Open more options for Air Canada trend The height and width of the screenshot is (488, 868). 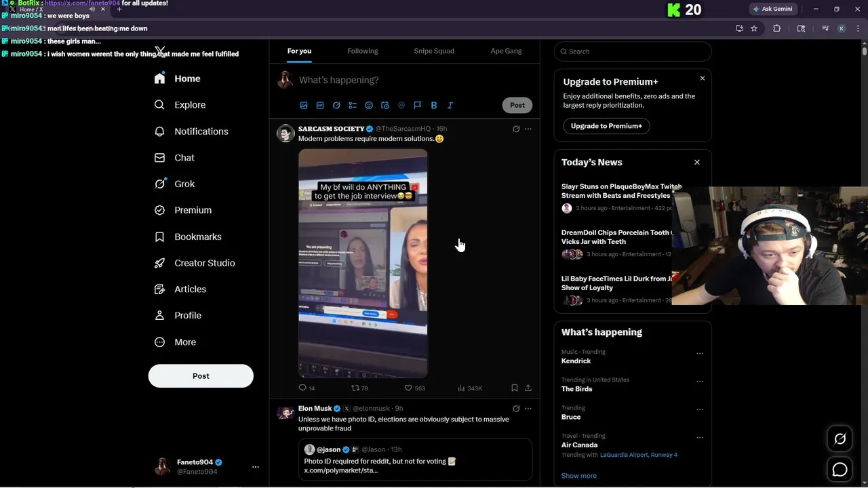point(700,437)
